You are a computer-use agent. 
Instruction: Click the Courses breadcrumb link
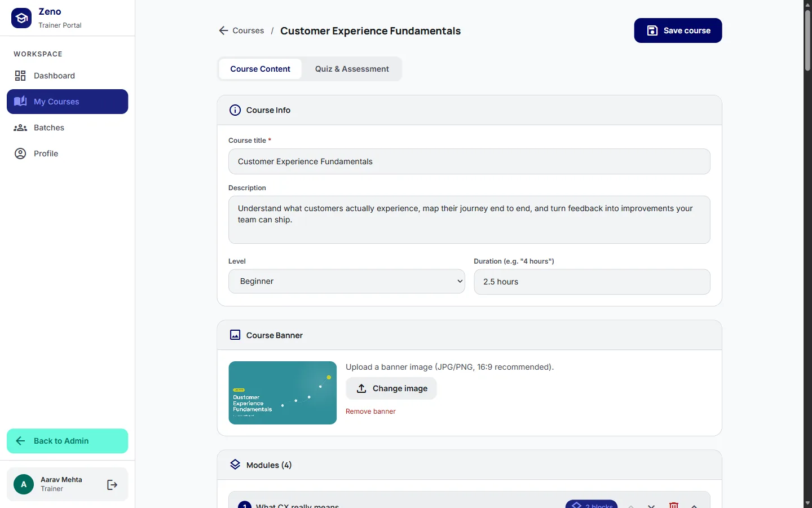pyautogui.click(x=248, y=30)
